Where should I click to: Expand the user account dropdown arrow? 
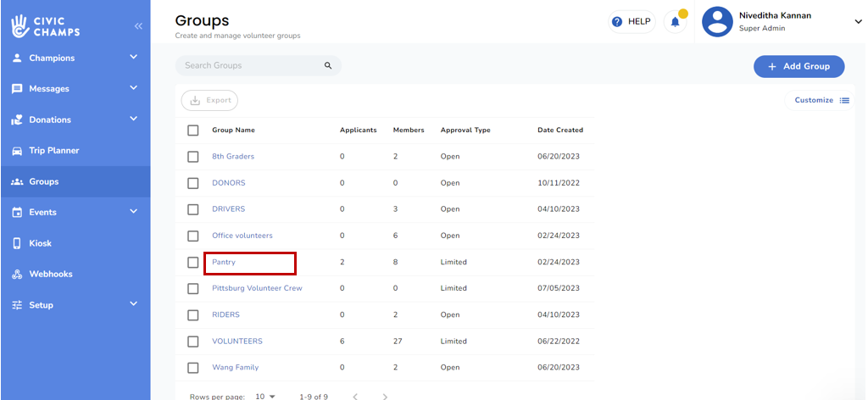coord(858,22)
